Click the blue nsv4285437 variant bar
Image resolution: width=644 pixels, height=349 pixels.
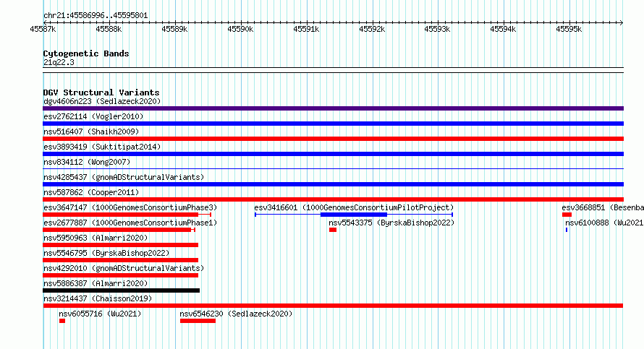click(x=333, y=184)
